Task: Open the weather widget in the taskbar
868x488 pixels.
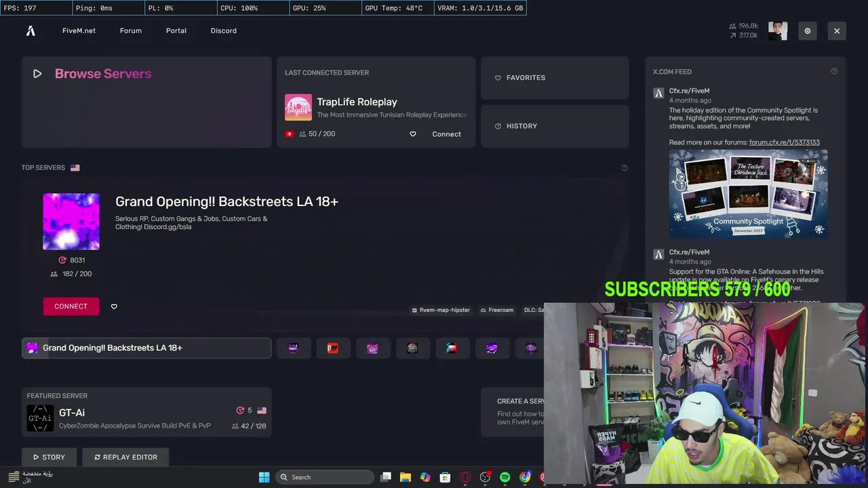Action: [31, 477]
